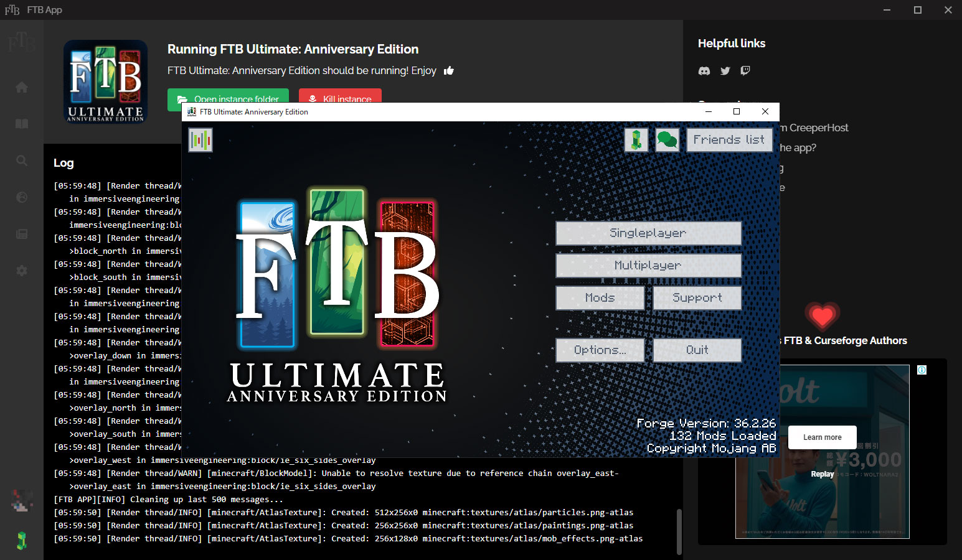962x560 pixels.
Task: Click the Log panel scrollbar thumb
Action: point(679,531)
